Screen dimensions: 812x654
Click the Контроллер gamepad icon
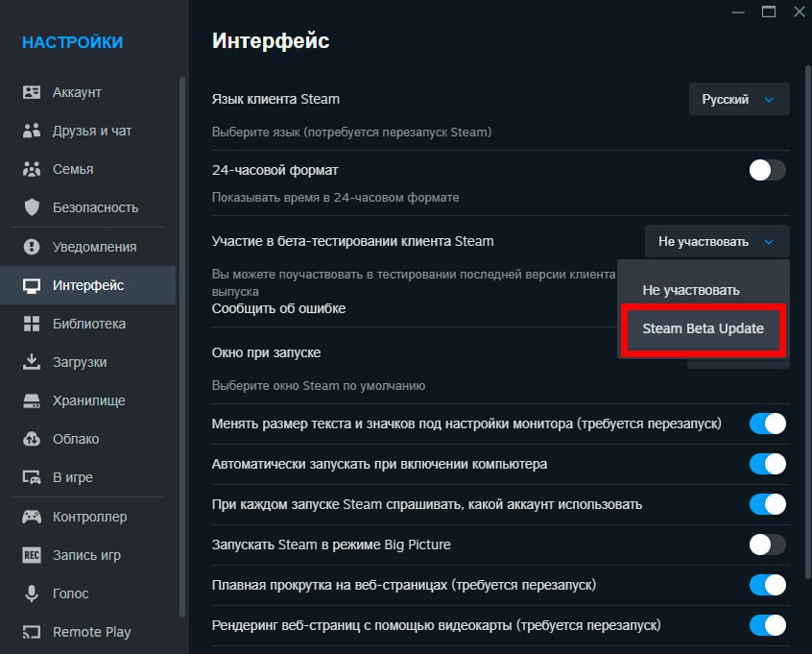point(32,517)
